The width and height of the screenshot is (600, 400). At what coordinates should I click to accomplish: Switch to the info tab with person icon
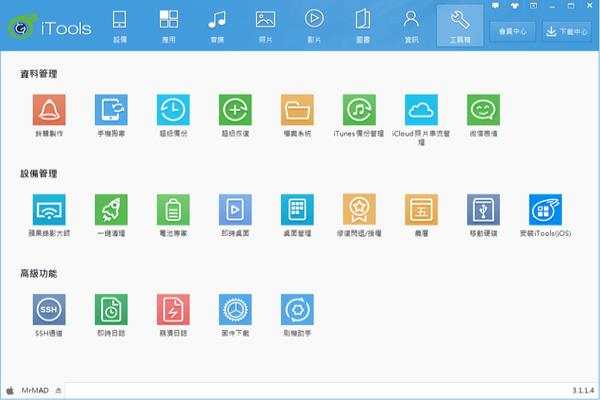point(411,26)
